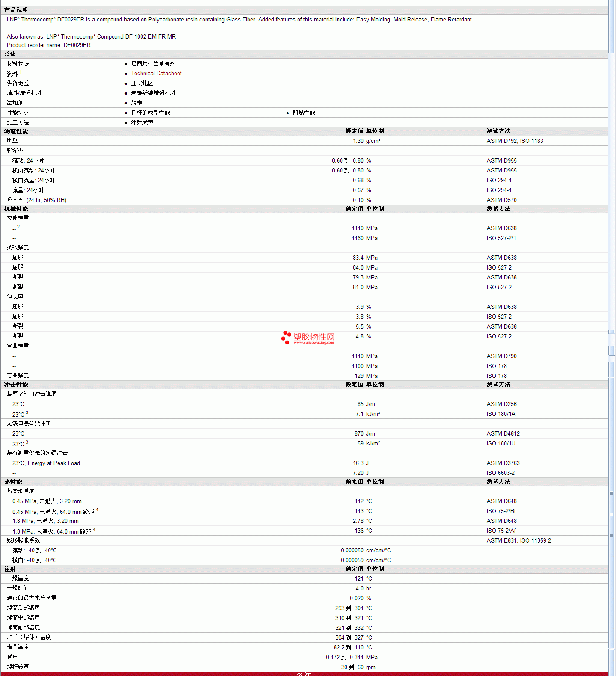Select the value 已商用: 当前有效

[153, 63]
